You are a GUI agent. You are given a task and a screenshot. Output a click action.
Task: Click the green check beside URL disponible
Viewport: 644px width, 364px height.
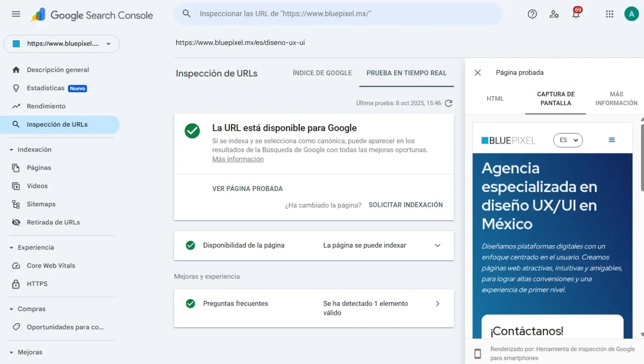(192, 131)
